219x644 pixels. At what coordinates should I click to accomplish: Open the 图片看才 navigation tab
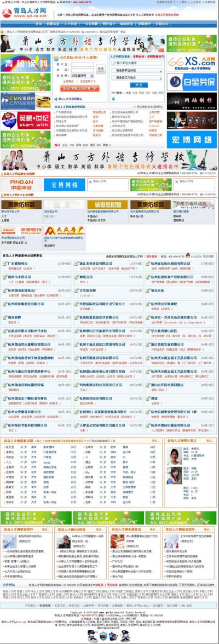coord(109,24)
